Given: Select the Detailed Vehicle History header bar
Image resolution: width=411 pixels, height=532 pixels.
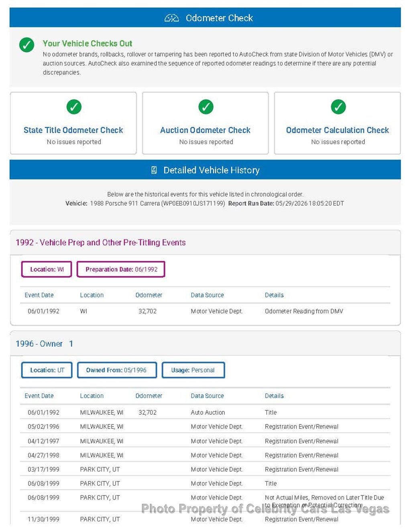Looking at the screenshot, I should click(205, 170).
